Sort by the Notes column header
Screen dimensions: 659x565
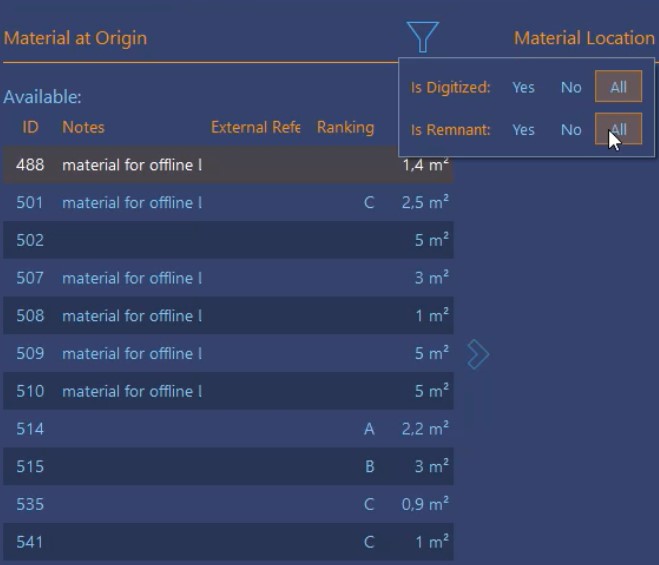tap(83, 127)
